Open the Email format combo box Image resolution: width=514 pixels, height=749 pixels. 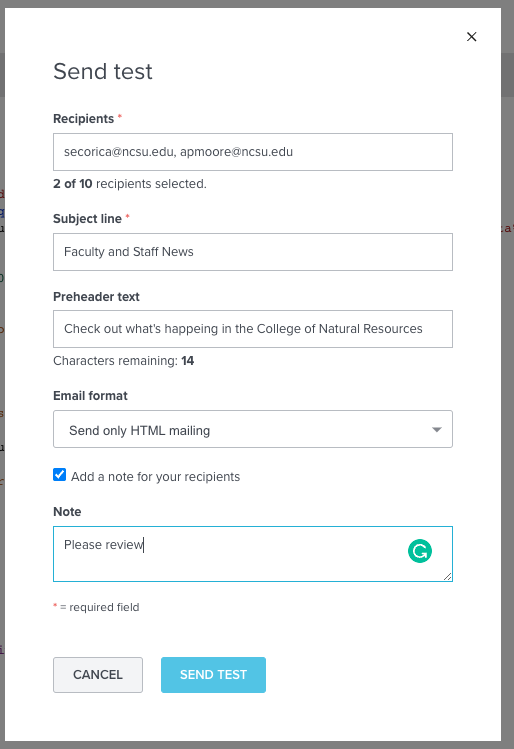tap(253, 429)
